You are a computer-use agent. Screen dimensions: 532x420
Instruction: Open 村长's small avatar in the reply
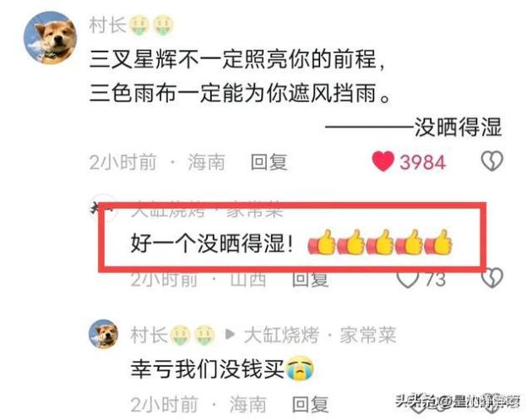[104, 334]
